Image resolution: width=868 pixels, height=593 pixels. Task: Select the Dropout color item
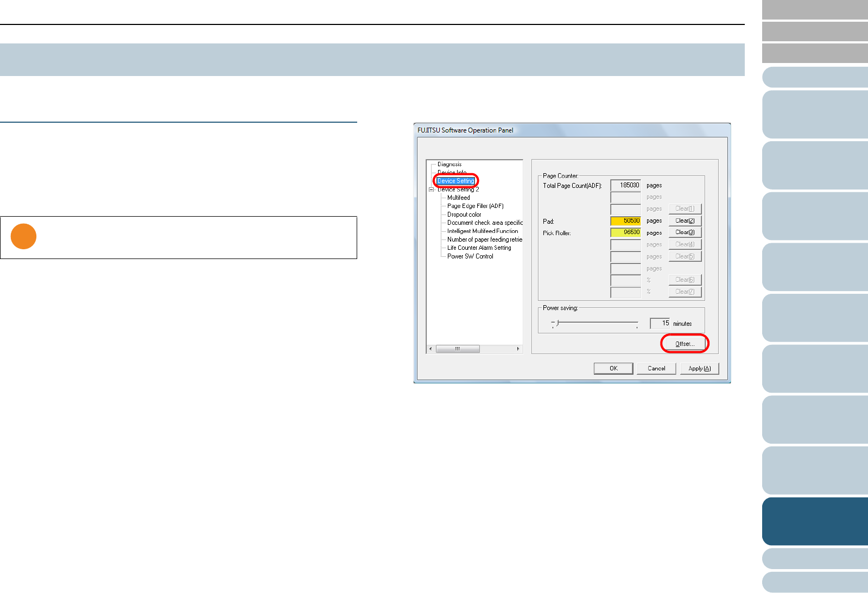(x=464, y=215)
